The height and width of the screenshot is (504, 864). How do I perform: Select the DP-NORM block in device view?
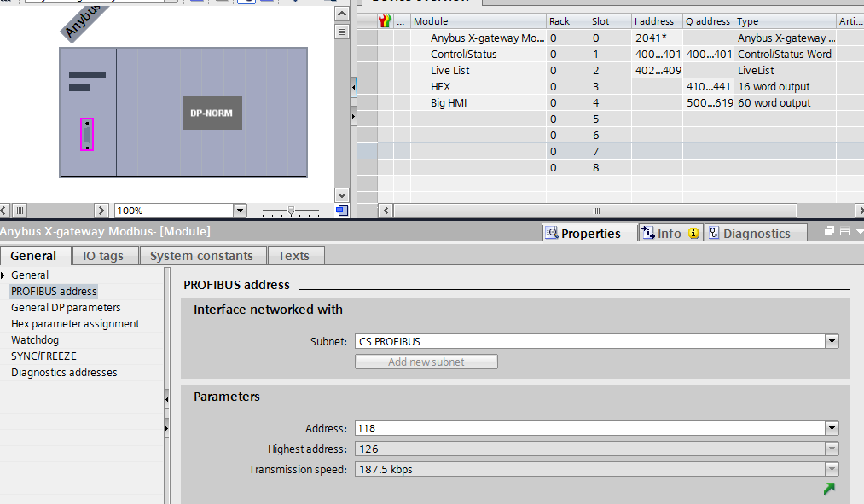click(x=212, y=113)
